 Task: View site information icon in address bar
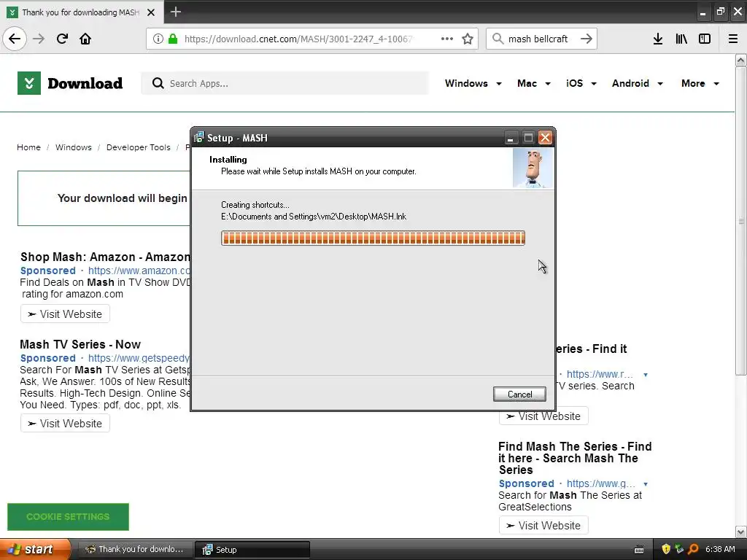pos(158,39)
